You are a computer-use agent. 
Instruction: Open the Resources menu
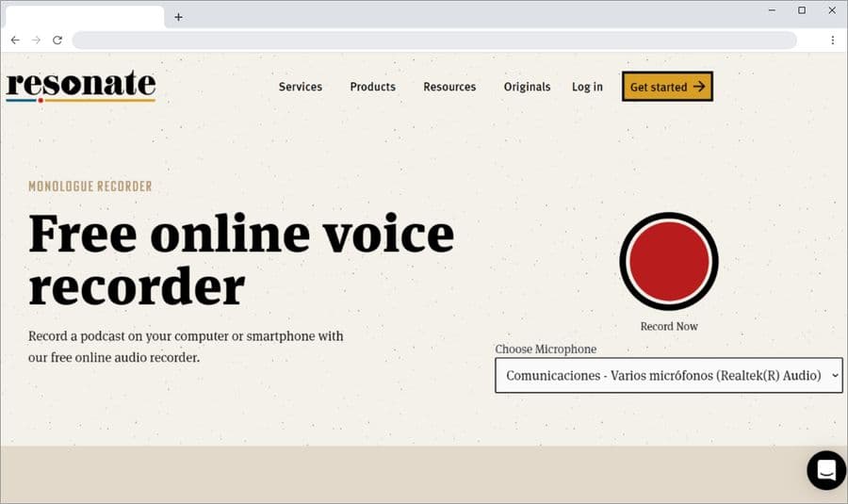[449, 87]
